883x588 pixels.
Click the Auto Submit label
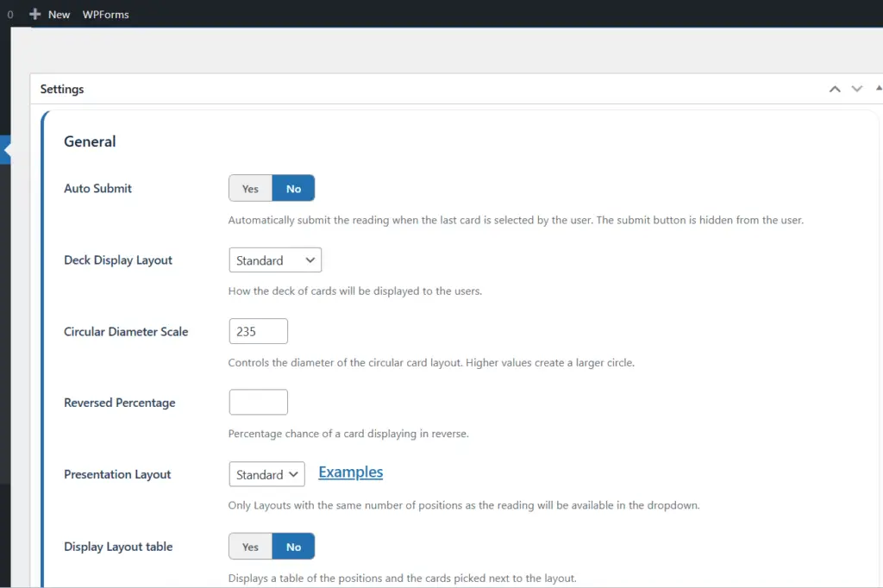[x=98, y=189]
